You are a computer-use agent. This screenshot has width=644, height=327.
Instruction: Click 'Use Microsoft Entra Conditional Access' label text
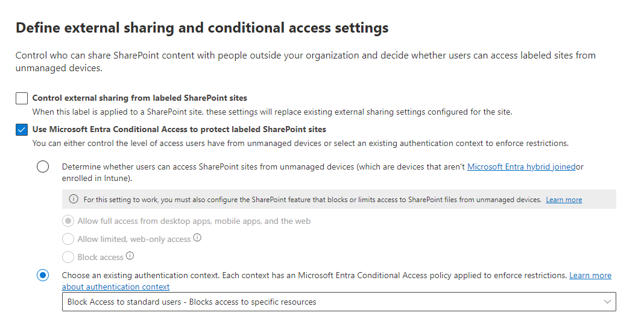point(179,129)
